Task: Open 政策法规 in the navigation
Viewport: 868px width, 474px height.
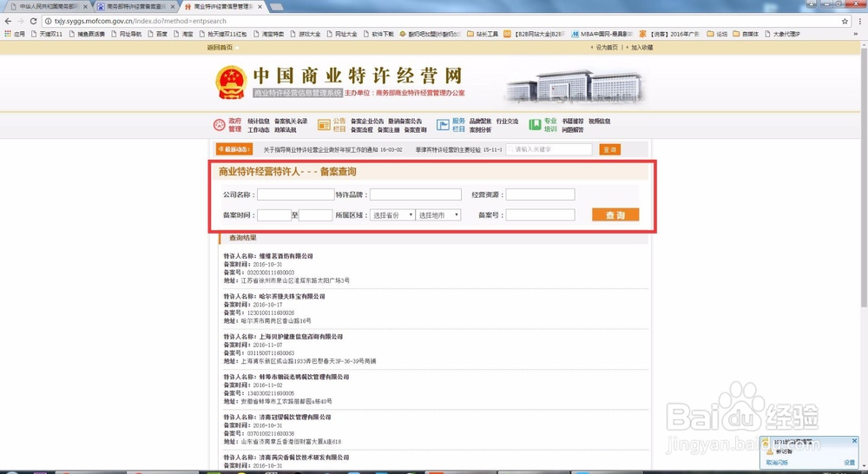Action: 285,129
